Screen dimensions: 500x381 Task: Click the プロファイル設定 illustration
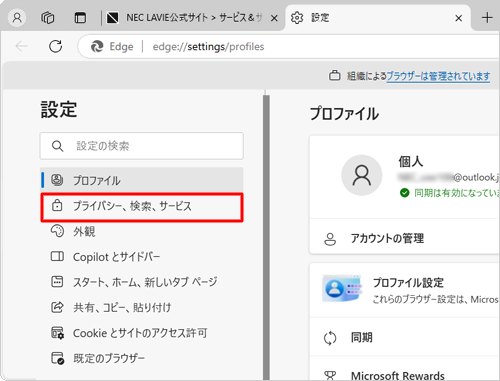342,288
